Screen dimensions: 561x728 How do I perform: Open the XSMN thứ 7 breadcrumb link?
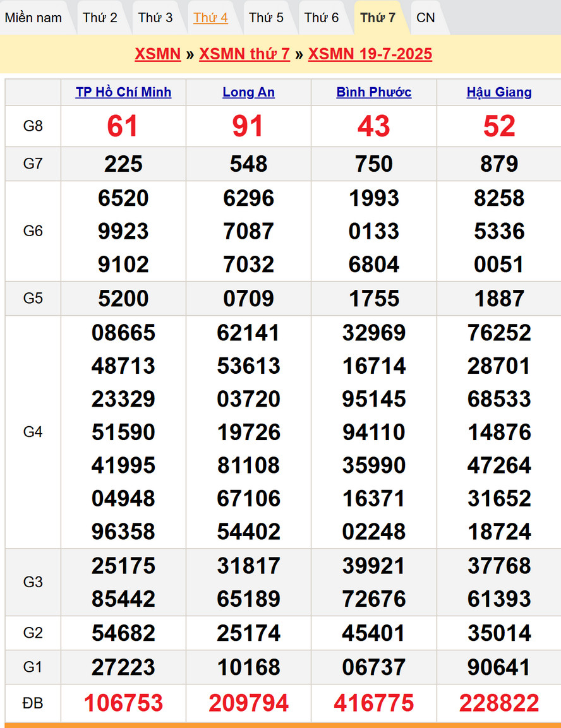click(x=244, y=54)
